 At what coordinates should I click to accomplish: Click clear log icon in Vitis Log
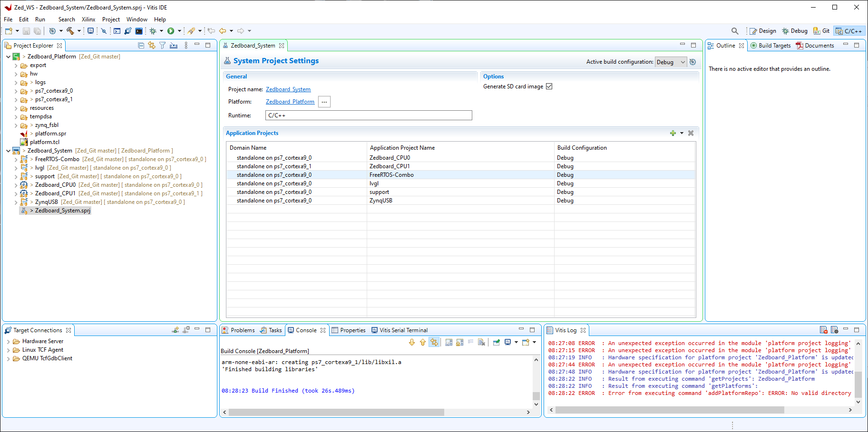pyautogui.click(x=824, y=330)
